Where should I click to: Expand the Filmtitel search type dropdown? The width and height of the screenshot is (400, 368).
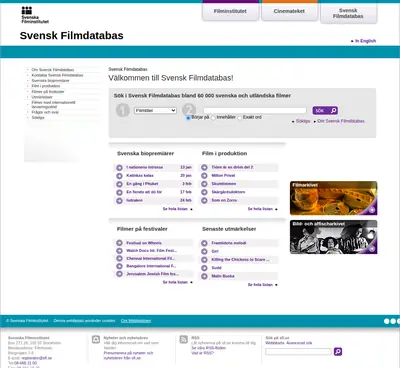click(x=155, y=110)
